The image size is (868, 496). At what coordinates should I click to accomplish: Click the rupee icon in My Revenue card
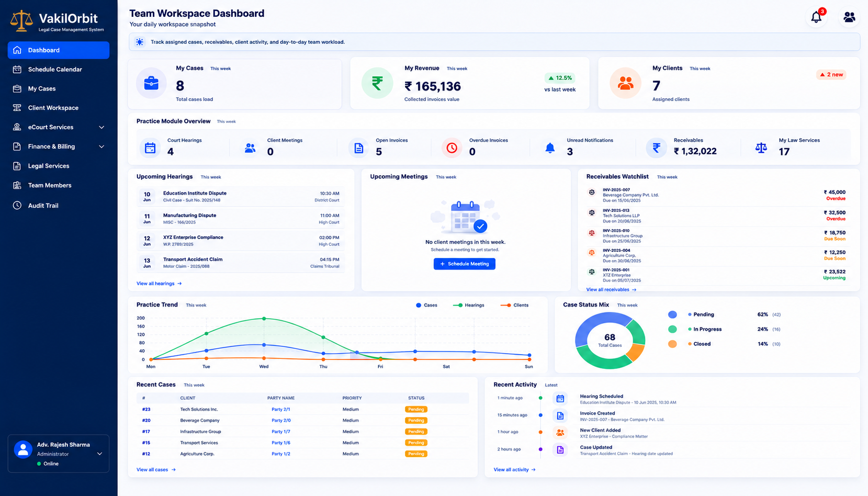pyautogui.click(x=377, y=83)
